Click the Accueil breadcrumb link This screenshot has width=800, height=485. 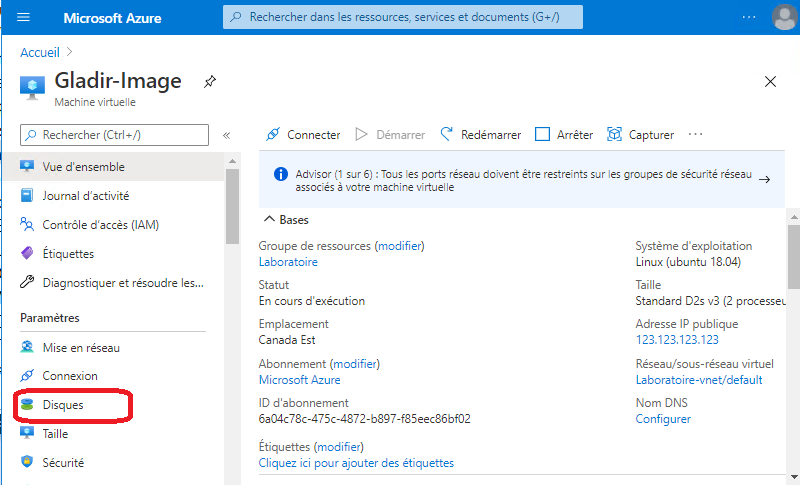(x=40, y=52)
